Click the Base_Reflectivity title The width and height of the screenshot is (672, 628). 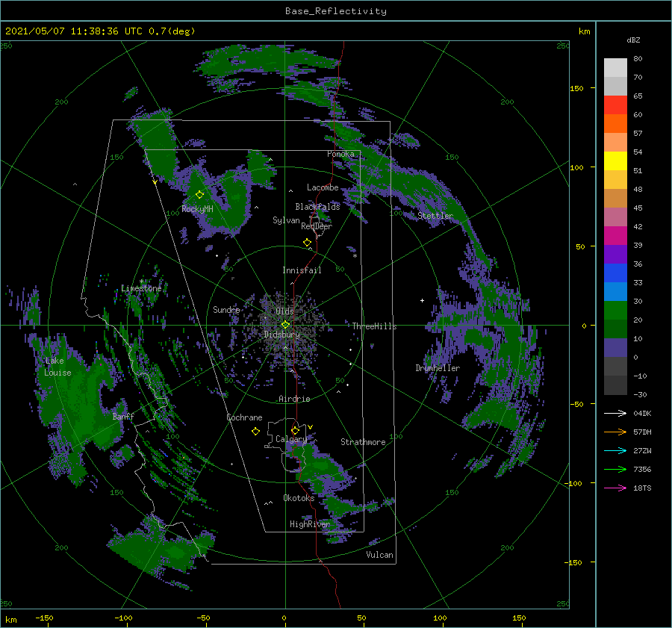click(x=336, y=11)
